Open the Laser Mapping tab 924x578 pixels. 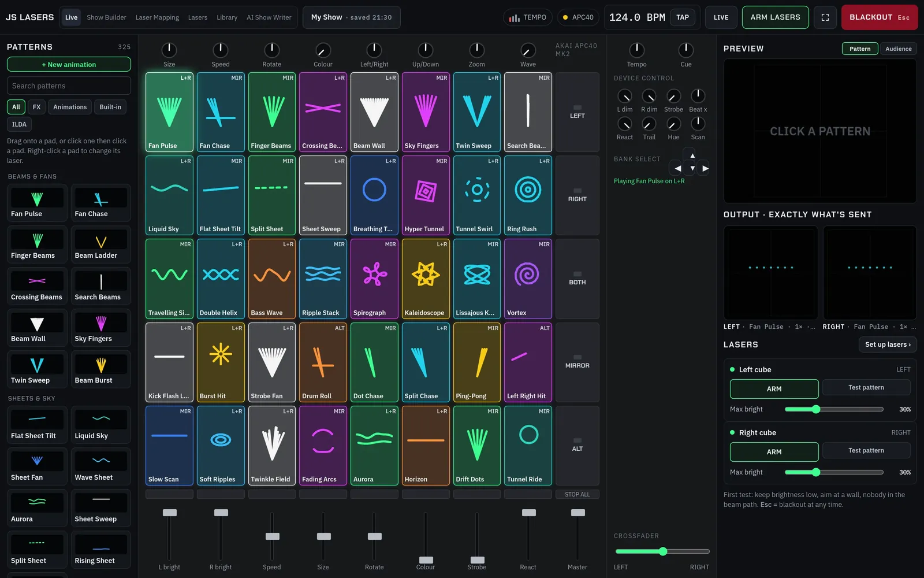coord(157,17)
